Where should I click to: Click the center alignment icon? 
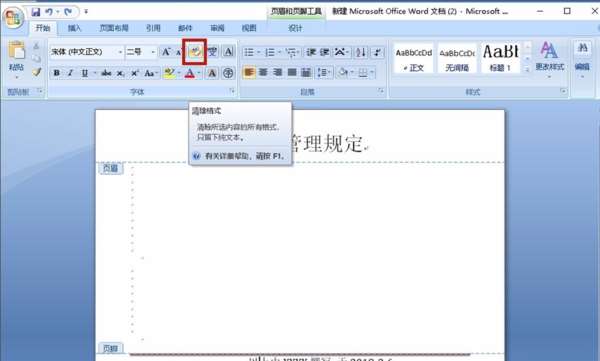coord(263,72)
